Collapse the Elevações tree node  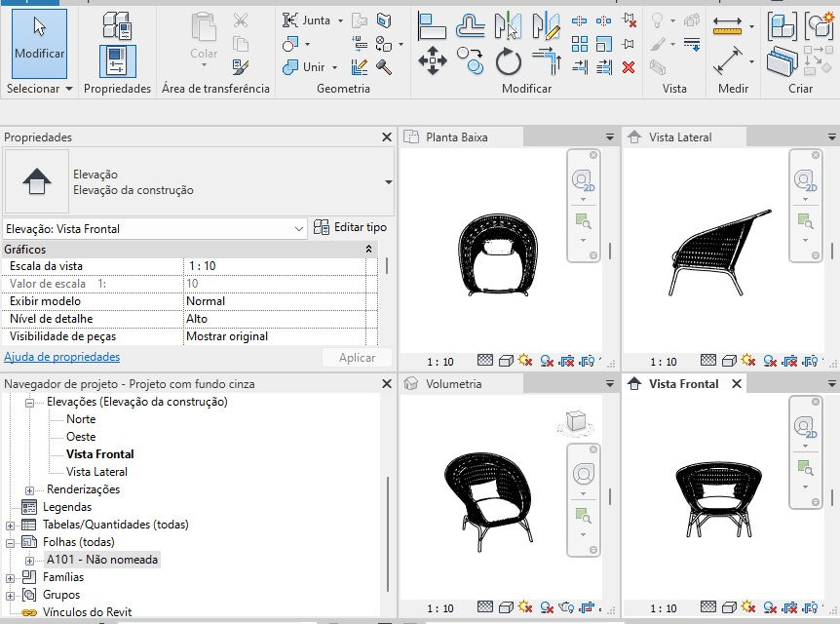click(29, 403)
